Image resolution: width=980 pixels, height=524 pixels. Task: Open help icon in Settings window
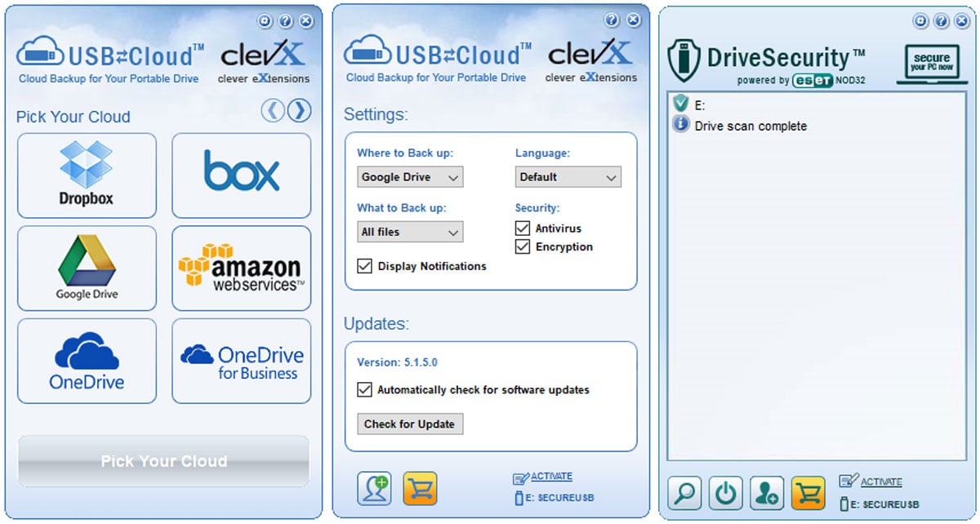(611, 20)
